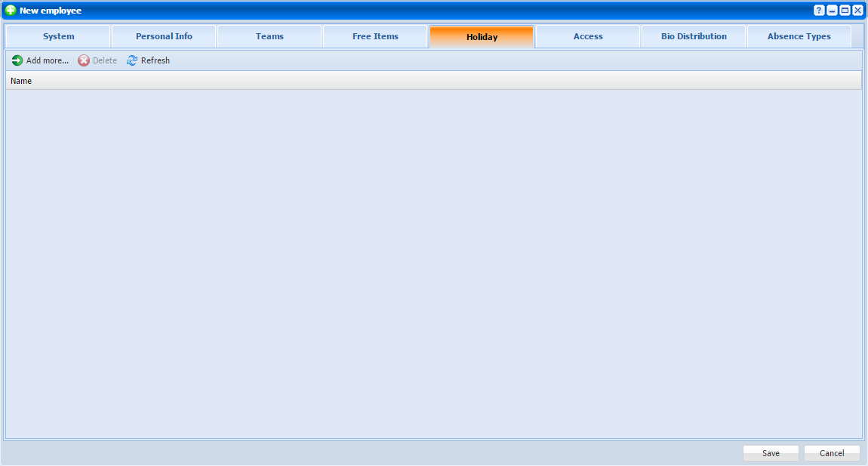This screenshot has width=868, height=466.
Task: Sort by the Name column header
Action: pos(21,81)
